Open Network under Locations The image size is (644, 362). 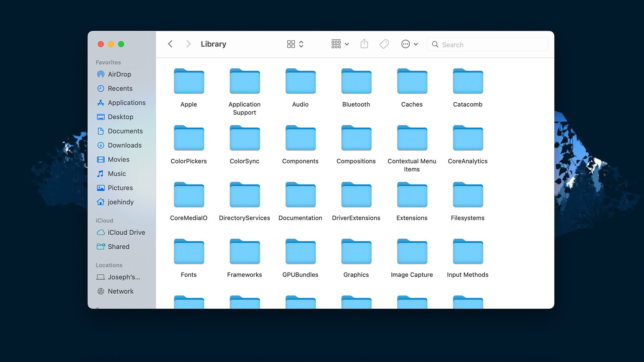120,291
